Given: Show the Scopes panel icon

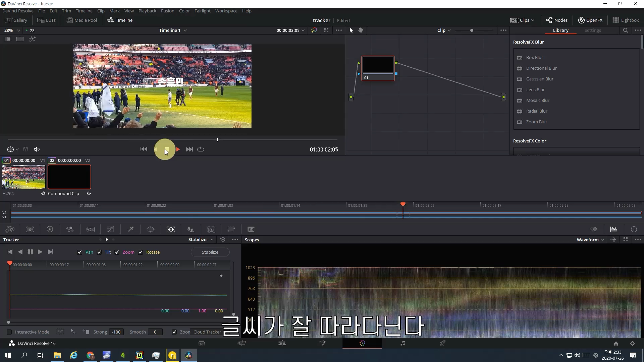Looking at the screenshot, I should click(613, 230).
